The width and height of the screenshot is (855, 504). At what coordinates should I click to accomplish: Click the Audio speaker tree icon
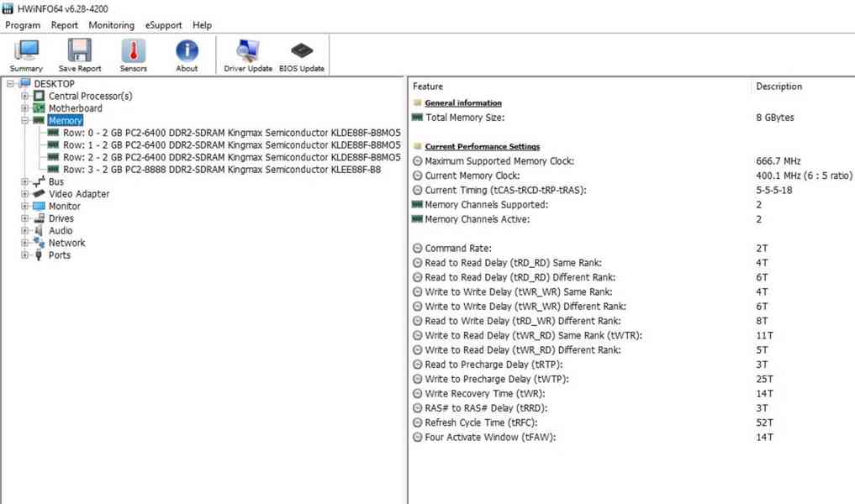click(x=39, y=230)
